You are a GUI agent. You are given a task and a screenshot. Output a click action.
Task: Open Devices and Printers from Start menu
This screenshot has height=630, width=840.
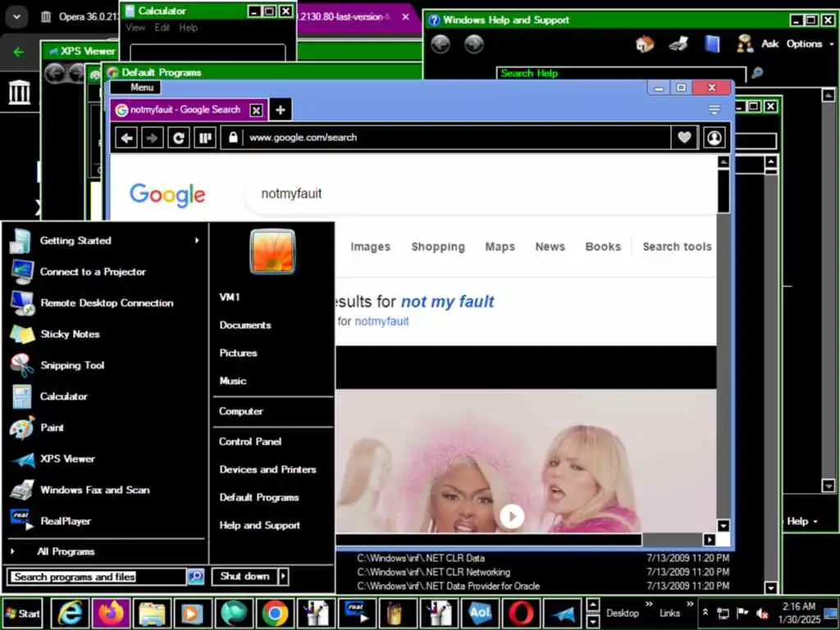(267, 470)
